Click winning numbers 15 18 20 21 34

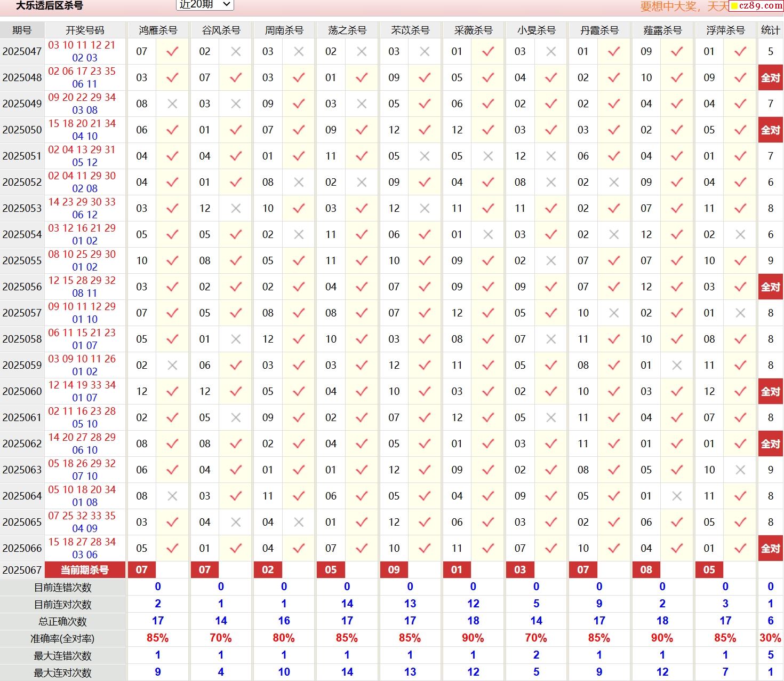coord(82,123)
